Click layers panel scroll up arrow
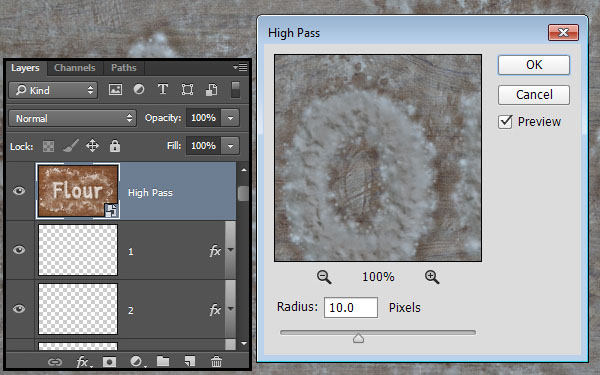 (244, 170)
